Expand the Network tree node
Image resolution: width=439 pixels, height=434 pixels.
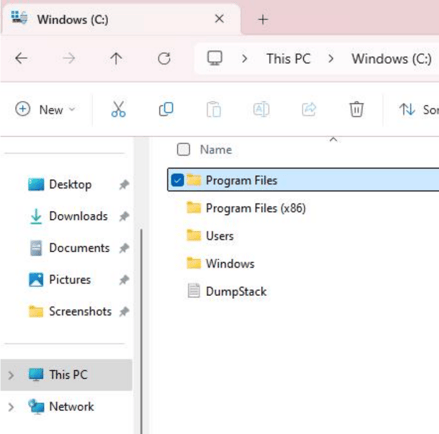tap(11, 407)
